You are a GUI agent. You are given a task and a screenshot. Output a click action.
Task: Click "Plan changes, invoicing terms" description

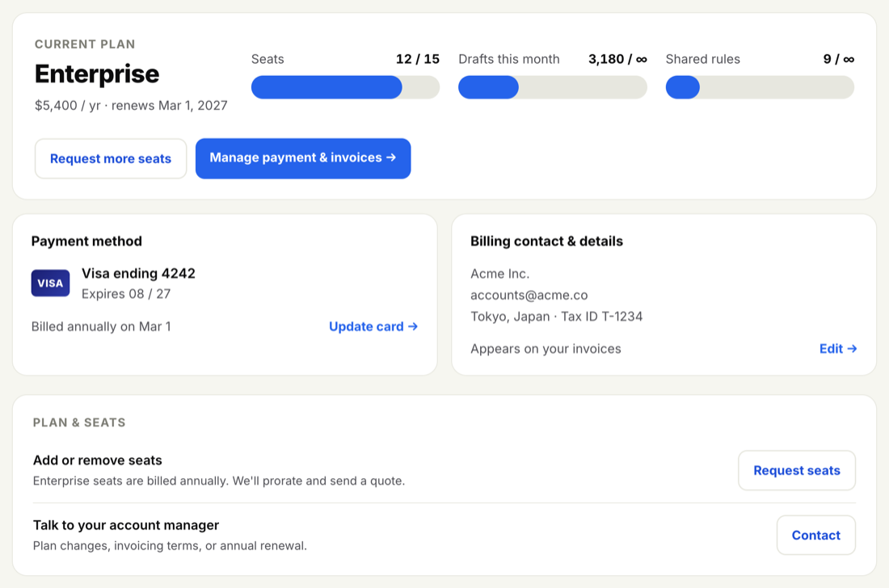[x=170, y=545]
